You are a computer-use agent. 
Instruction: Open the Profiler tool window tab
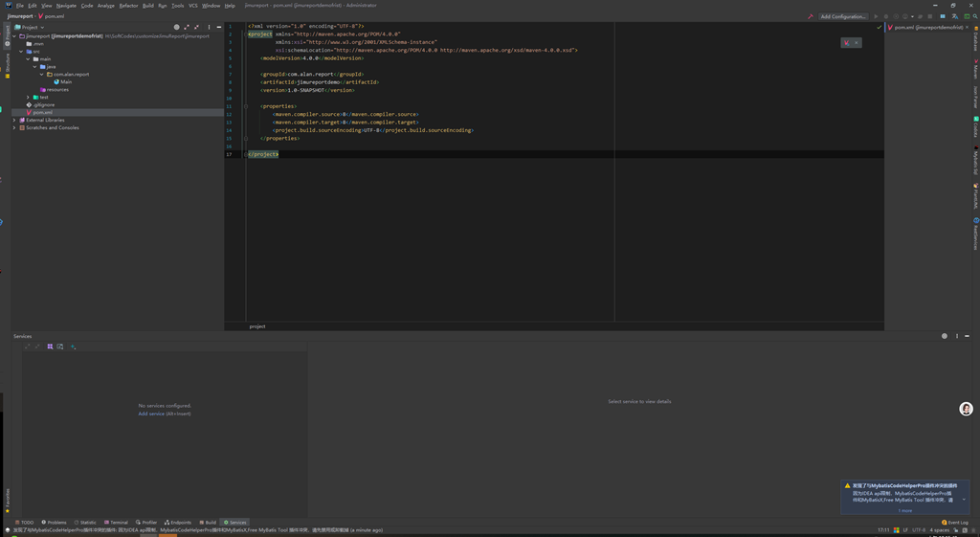coord(146,523)
